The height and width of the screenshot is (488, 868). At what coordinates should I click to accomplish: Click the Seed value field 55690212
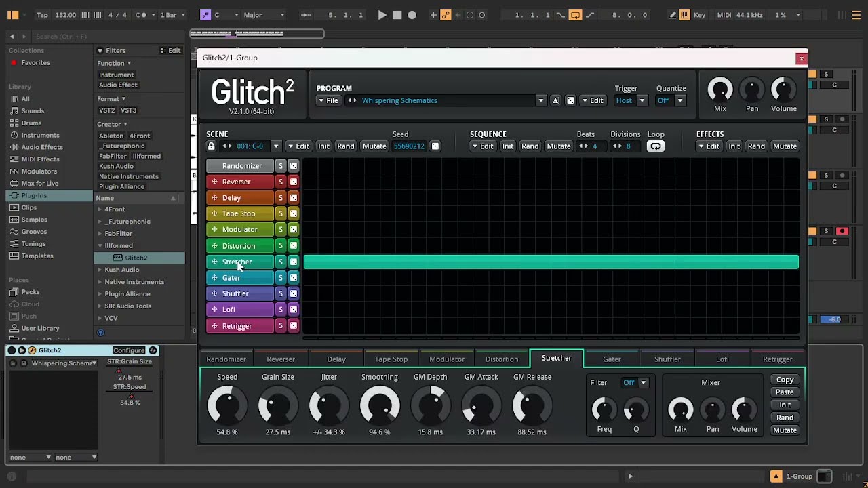409,146
